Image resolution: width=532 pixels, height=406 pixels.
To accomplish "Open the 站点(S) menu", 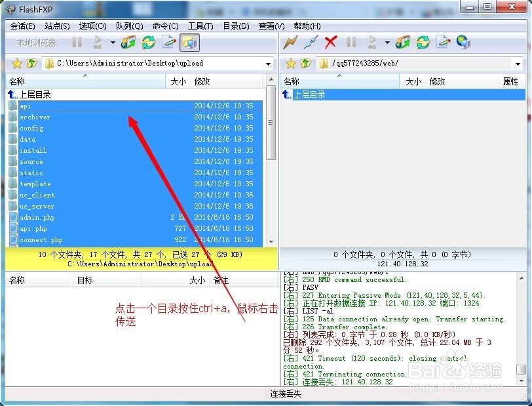I will [x=57, y=26].
